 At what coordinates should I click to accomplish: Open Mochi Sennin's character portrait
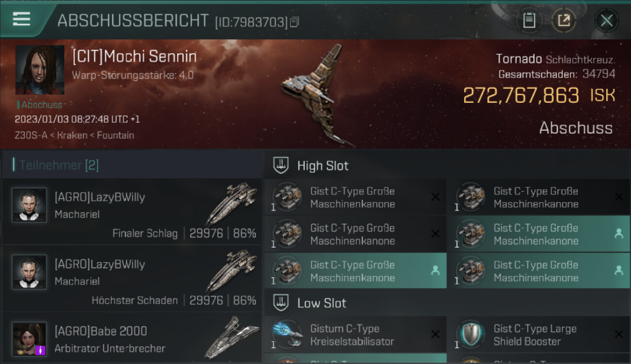click(x=40, y=70)
